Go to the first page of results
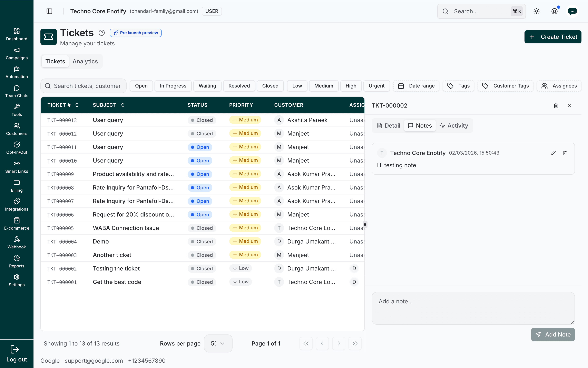This screenshot has height=368, width=588. click(x=306, y=343)
